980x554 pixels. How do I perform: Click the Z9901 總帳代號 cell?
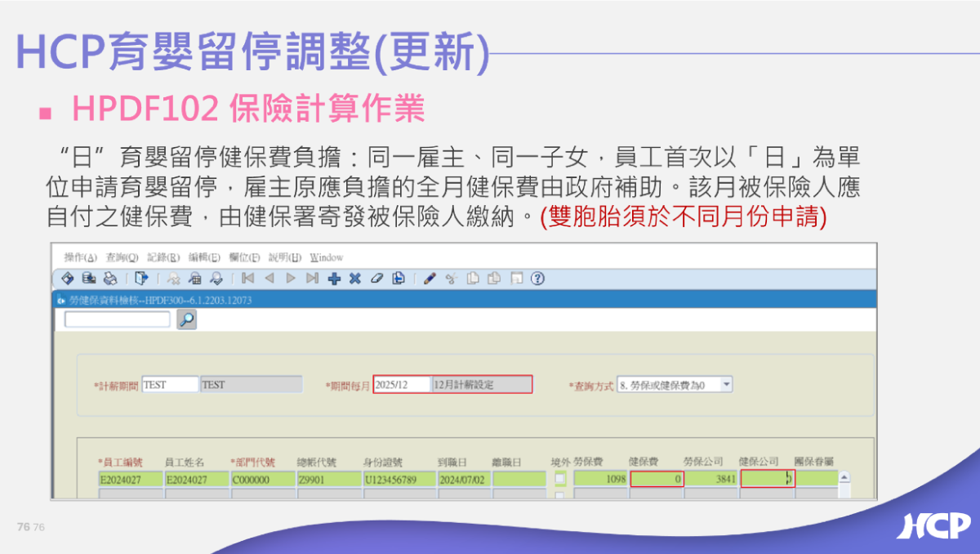[328, 480]
